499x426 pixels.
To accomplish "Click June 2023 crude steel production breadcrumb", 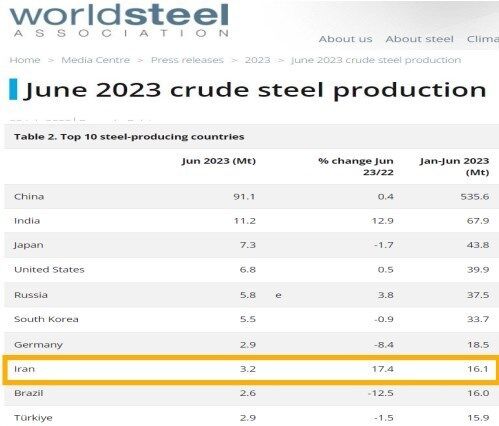I will tap(376, 60).
